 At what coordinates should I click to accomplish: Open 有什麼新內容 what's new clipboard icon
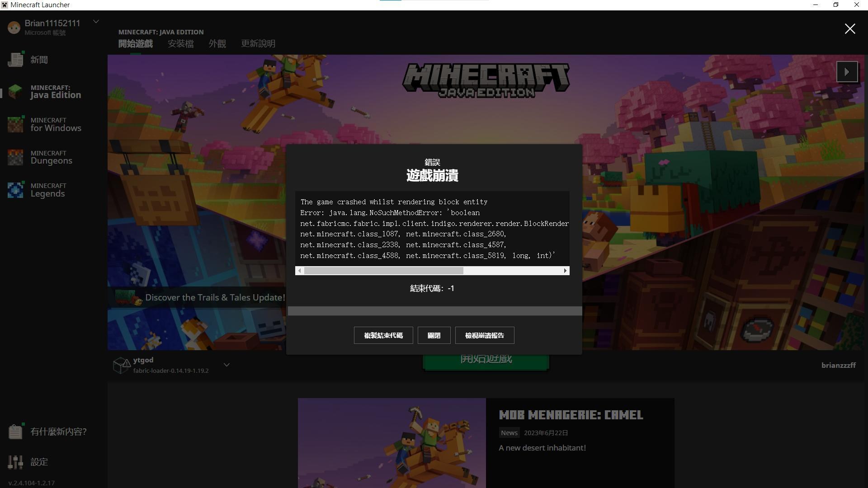pyautogui.click(x=15, y=432)
